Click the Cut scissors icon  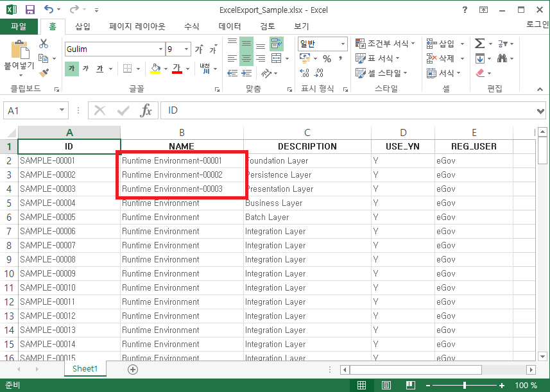tap(44, 44)
